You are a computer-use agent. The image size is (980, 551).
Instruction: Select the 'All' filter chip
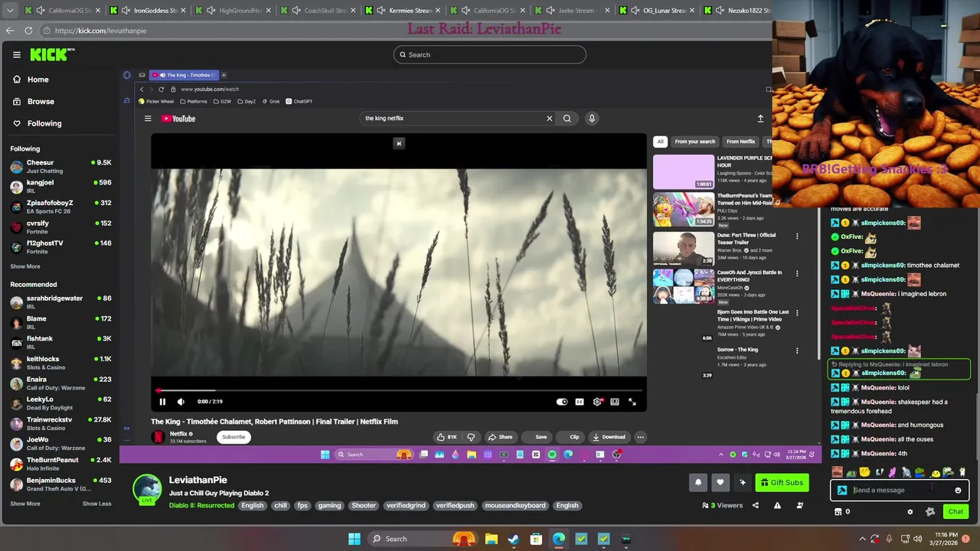click(660, 142)
